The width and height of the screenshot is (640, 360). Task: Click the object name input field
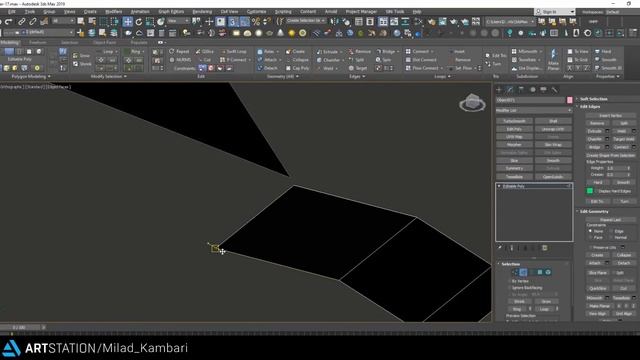[x=531, y=100]
